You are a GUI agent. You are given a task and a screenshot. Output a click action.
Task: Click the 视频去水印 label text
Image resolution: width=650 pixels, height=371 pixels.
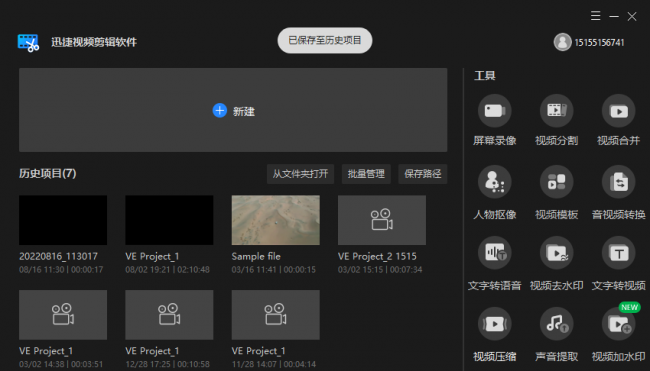556,285
